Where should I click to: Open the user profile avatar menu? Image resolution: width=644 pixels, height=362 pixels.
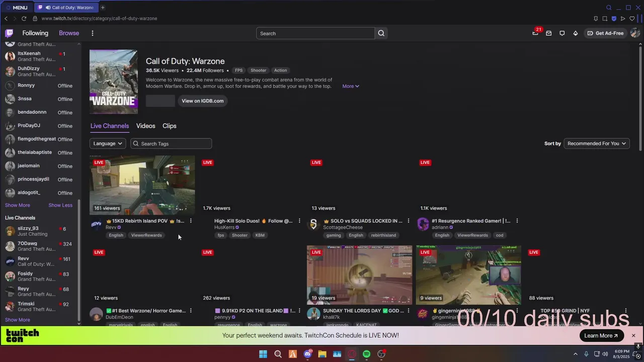click(x=635, y=33)
